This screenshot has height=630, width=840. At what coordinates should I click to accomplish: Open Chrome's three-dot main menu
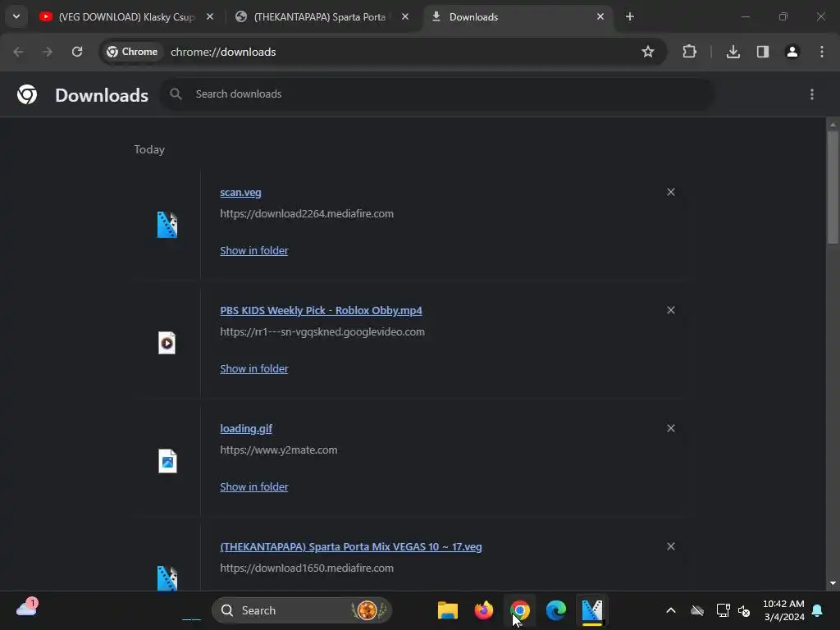click(822, 52)
